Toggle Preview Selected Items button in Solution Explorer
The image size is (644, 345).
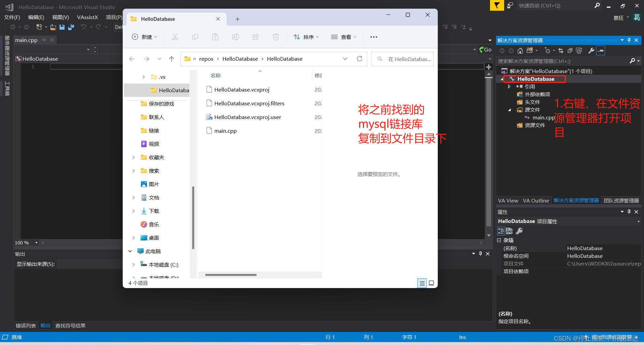pos(601,51)
